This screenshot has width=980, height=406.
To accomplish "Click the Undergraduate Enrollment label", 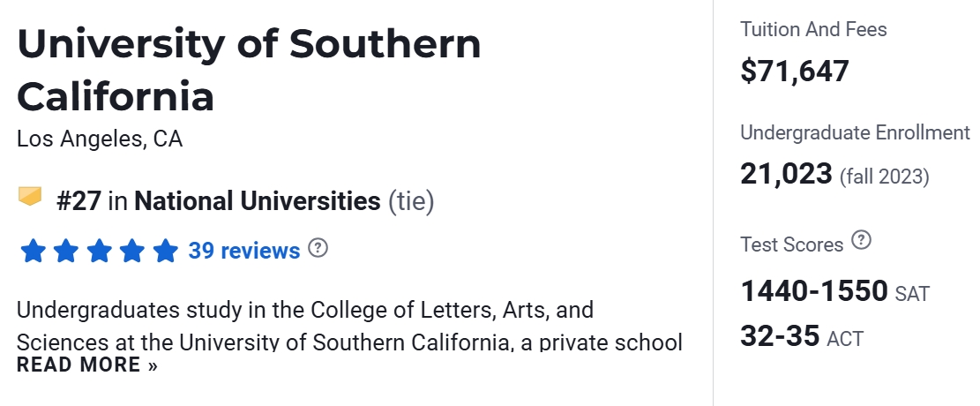I will tap(855, 132).
